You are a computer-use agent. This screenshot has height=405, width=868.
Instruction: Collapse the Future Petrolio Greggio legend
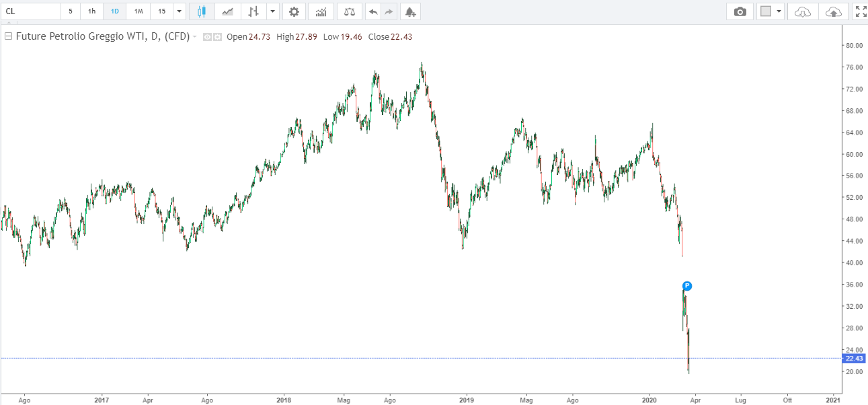click(8, 37)
